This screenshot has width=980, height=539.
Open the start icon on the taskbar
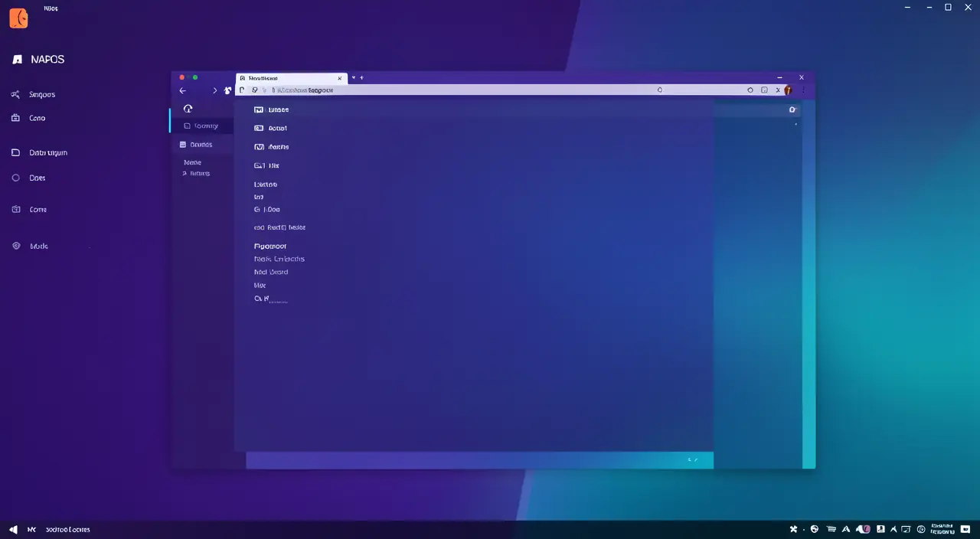[14, 529]
